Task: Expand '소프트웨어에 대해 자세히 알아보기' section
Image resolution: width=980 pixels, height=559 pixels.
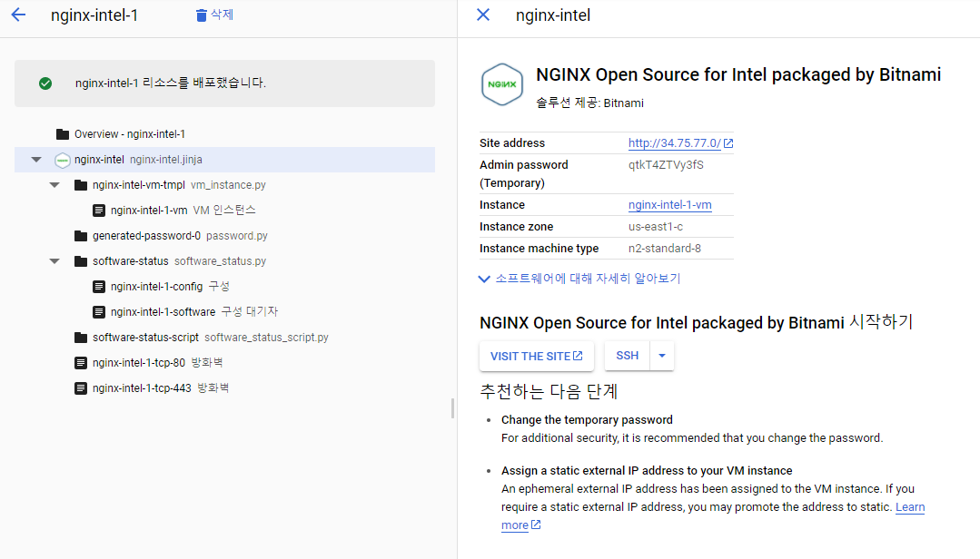Action: (x=579, y=279)
